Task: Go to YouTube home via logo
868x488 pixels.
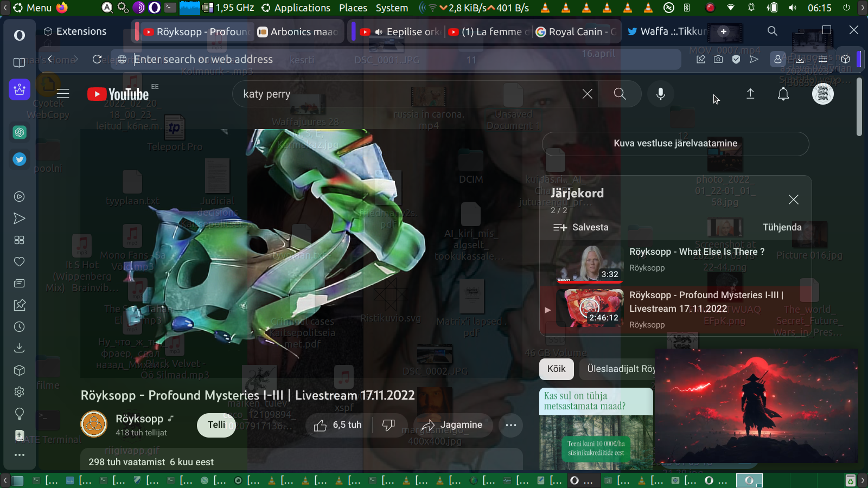Action: pyautogui.click(x=118, y=94)
